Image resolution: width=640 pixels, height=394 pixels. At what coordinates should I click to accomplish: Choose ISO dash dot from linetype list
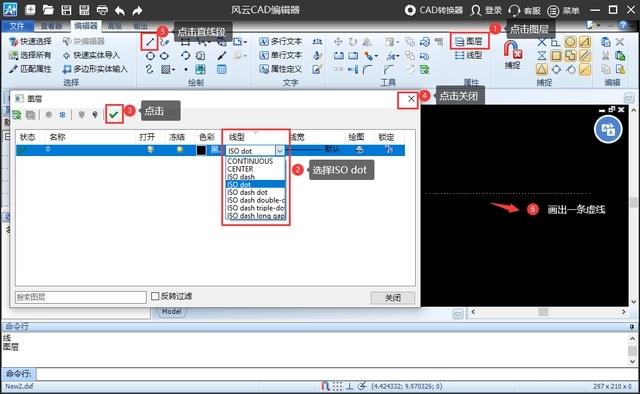(247, 192)
